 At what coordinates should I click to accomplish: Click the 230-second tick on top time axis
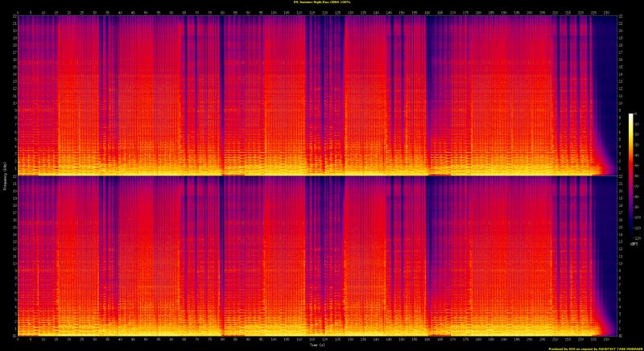click(606, 12)
